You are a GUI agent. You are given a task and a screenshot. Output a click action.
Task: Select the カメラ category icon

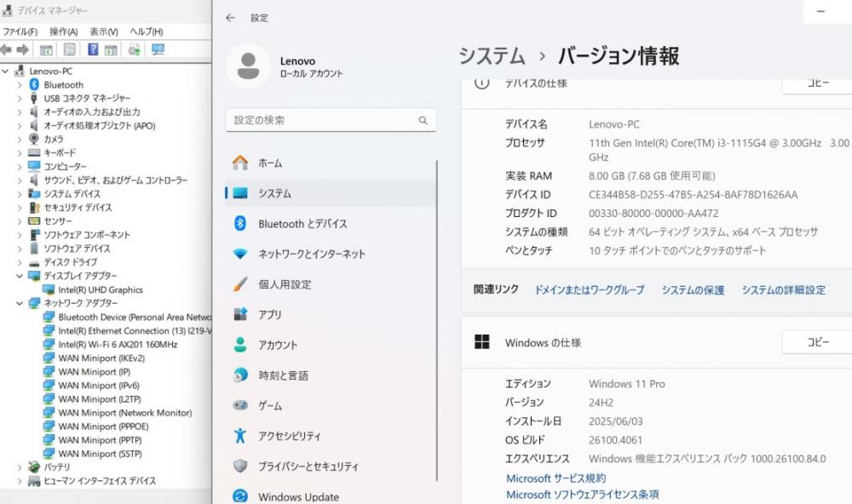click(34, 139)
